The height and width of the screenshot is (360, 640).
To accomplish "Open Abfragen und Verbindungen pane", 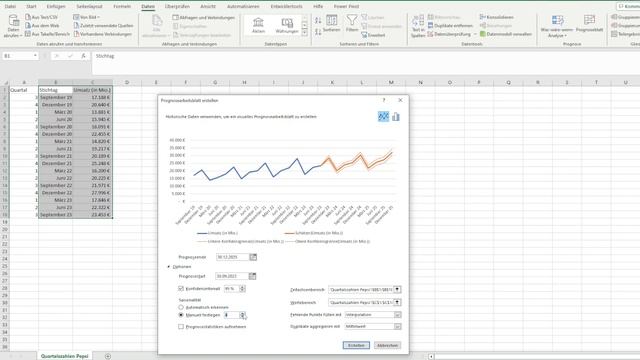I will 204,18.
